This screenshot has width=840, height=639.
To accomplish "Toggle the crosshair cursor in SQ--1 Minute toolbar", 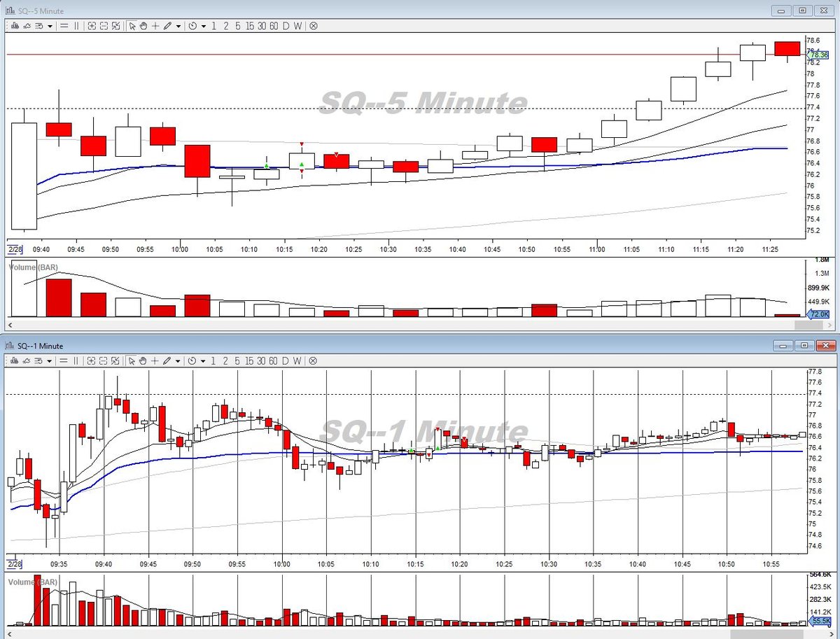I will pos(155,361).
